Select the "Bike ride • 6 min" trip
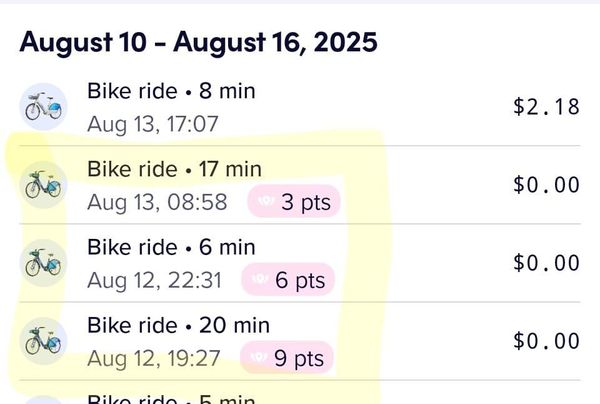Screen dimensions: 600x404 tap(171, 247)
